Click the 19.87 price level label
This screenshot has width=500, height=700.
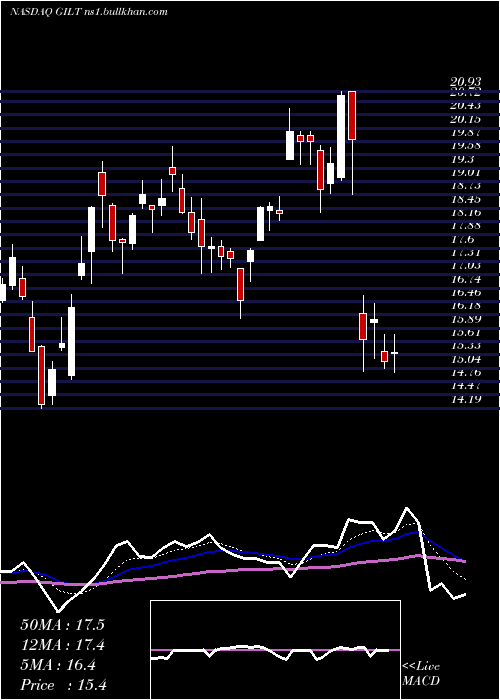(466, 132)
